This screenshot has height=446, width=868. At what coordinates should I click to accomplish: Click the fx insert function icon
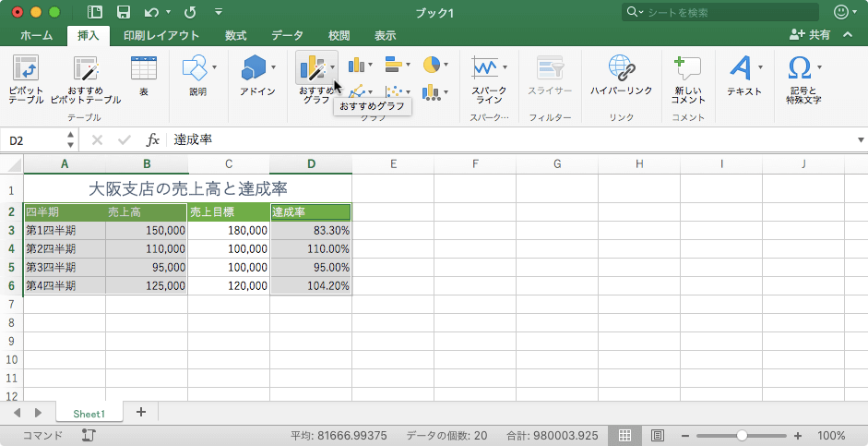tap(153, 140)
